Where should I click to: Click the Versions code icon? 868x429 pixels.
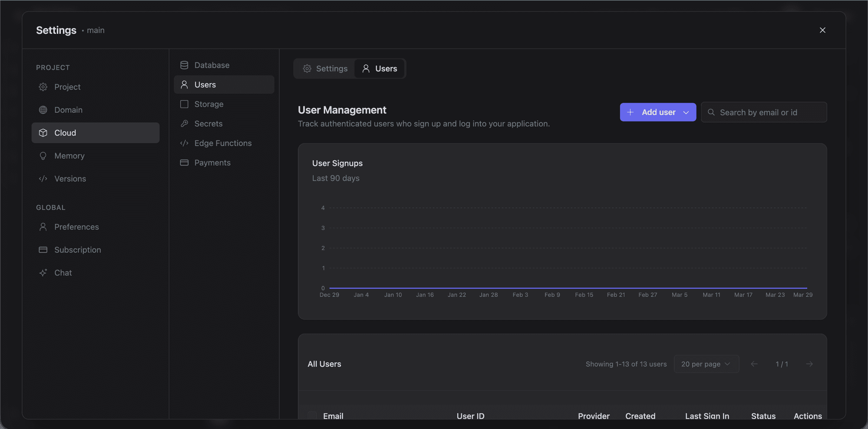(x=43, y=179)
